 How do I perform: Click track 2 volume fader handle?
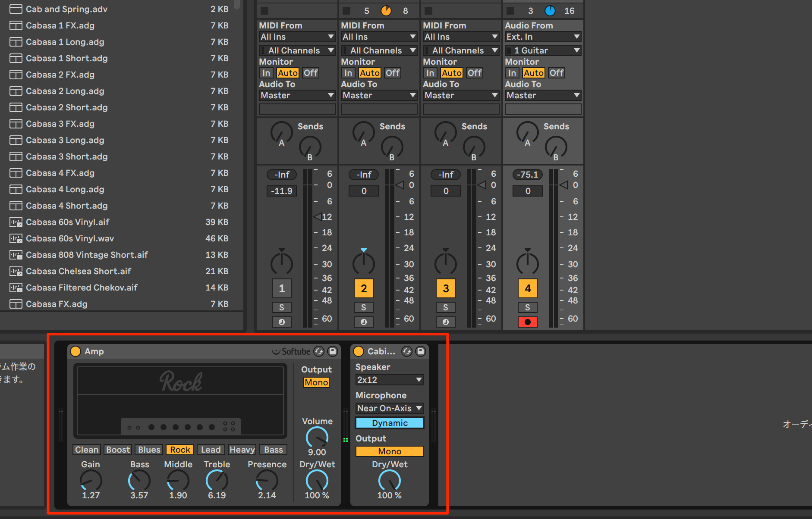pyautogui.click(x=400, y=185)
